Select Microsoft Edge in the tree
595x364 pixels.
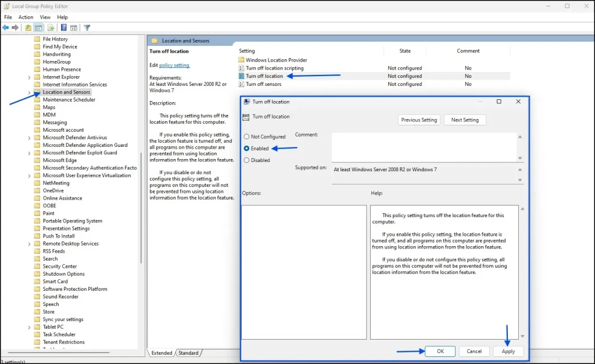[x=60, y=160]
